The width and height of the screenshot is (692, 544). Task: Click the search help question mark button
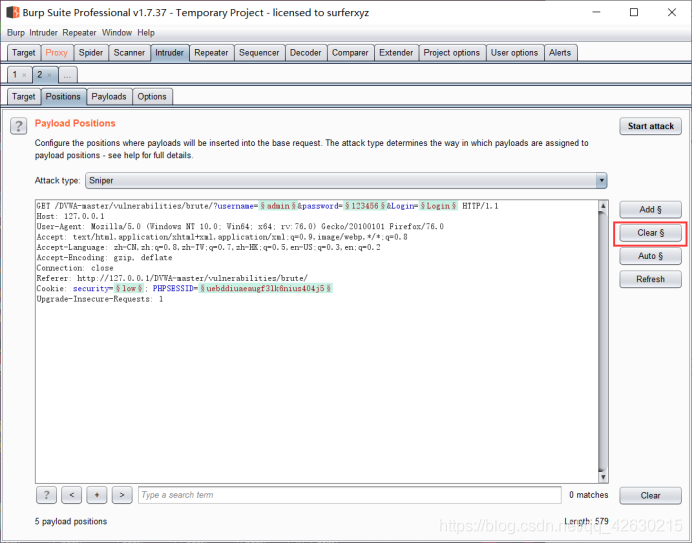point(46,495)
